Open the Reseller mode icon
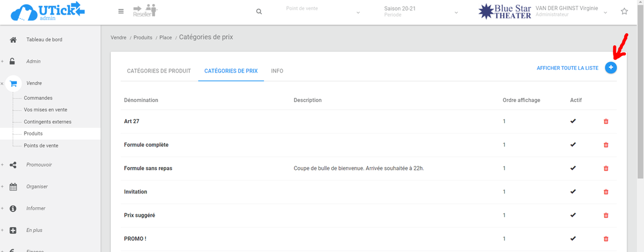644x252 pixels. point(145,11)
